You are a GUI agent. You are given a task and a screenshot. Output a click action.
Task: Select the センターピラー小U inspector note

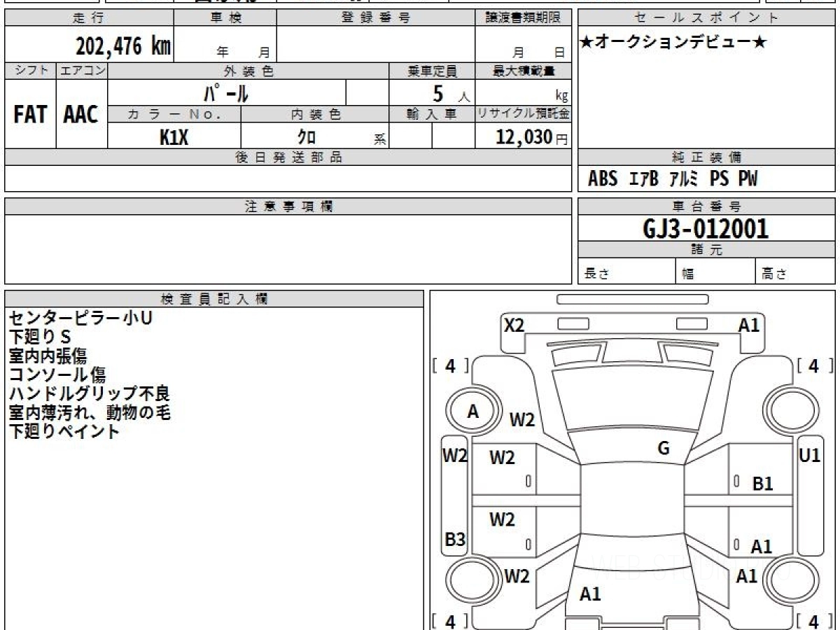pyautogui.click(x=80, y=318)
